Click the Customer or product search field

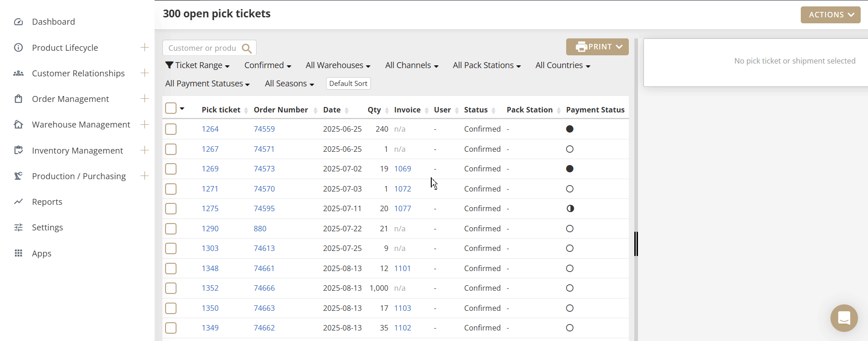pos(202,48)
